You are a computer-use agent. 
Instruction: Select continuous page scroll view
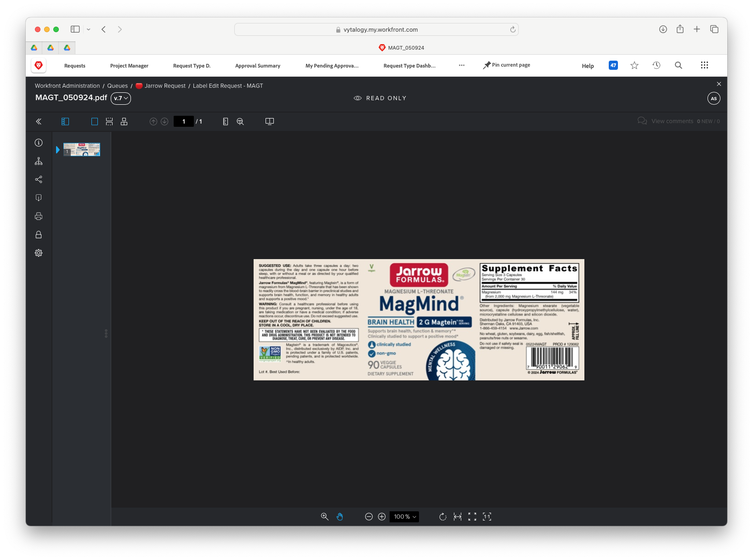click(x=109, y=121)
